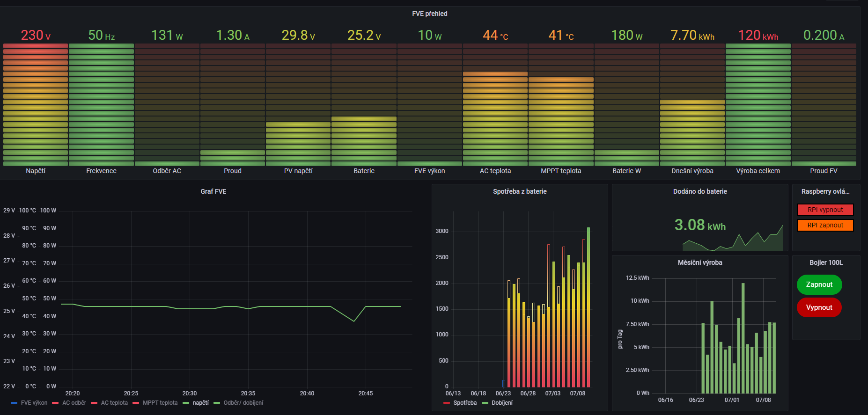Expand the Měsíční výroba panel title menu
The image size is (868, 415).
pyautogui.click(x=699, y=262)
